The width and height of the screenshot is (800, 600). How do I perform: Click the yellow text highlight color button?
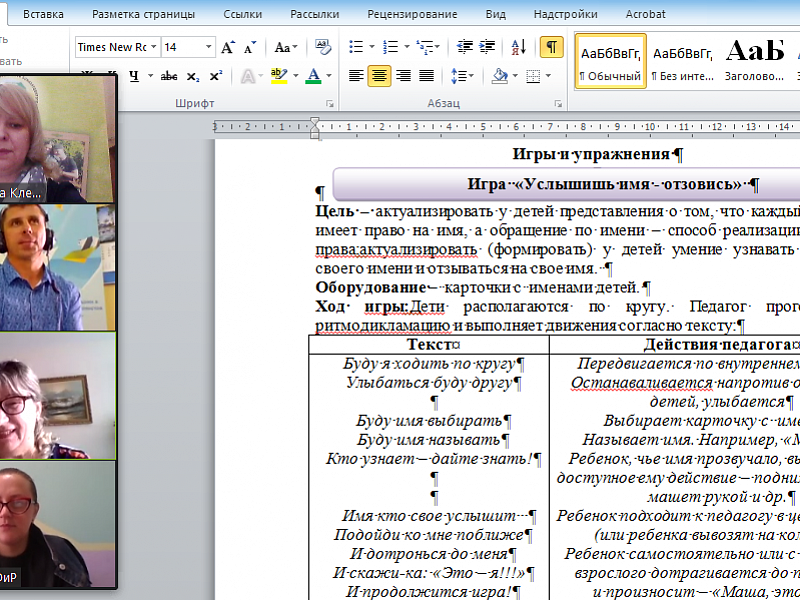coord(277,76)
